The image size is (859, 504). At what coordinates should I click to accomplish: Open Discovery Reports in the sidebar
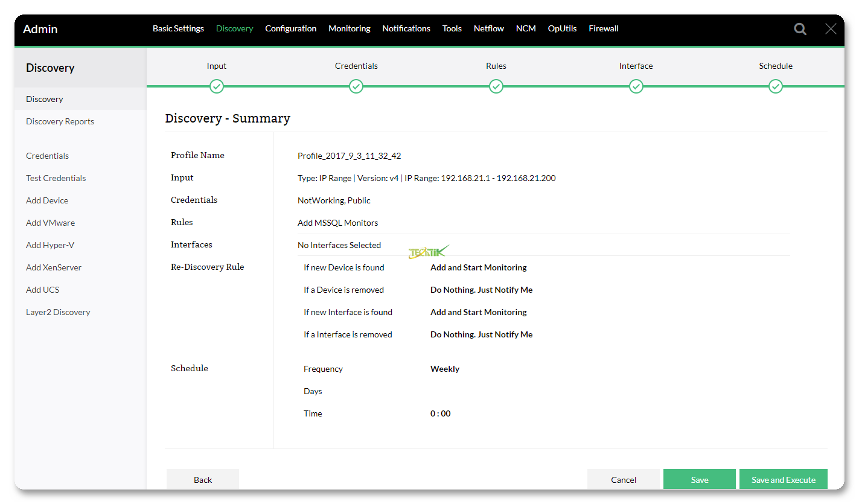(x=60, y=121)
